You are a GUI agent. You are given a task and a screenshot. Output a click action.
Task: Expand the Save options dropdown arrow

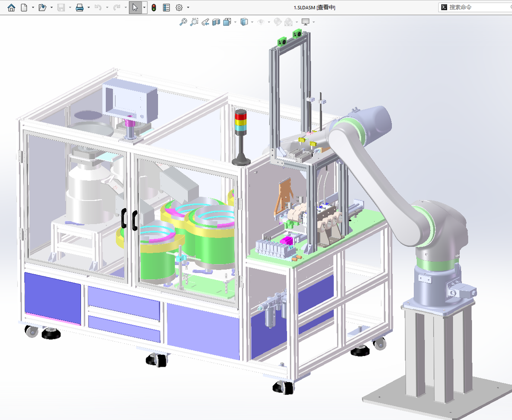[70, 7]
